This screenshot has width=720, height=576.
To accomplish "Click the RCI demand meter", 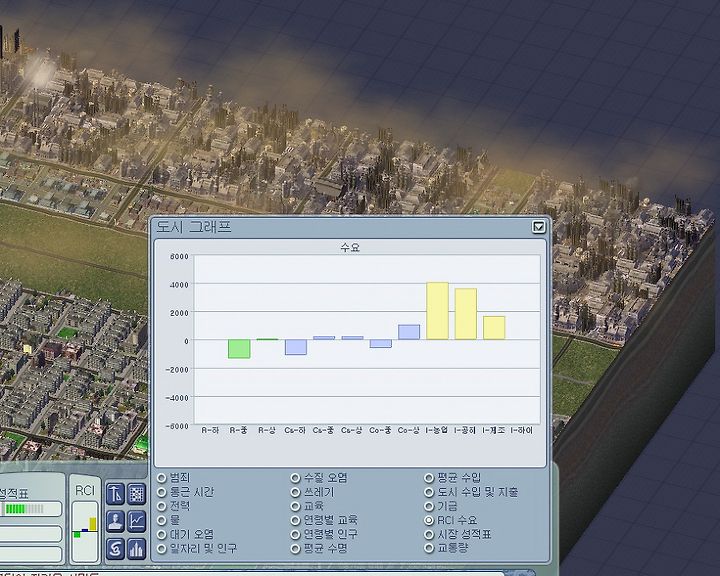I will click(x=85, y=531).
